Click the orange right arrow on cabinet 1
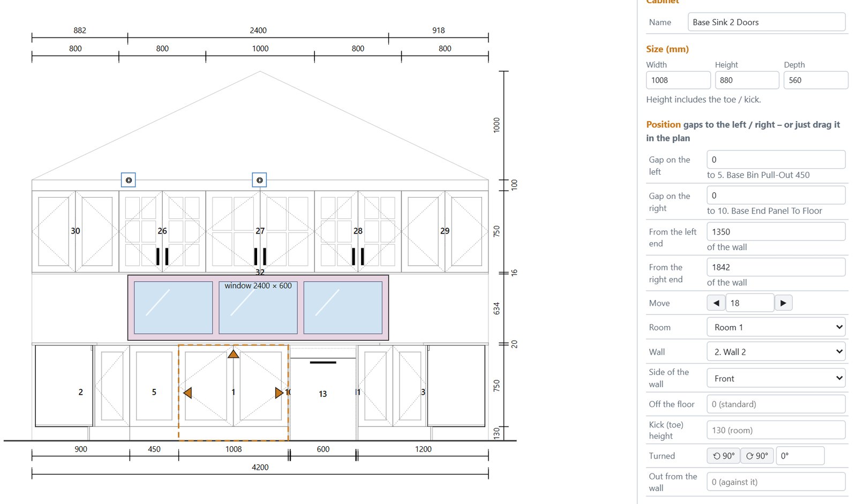This screenshot has height=504, width=857. click(279, 393)
